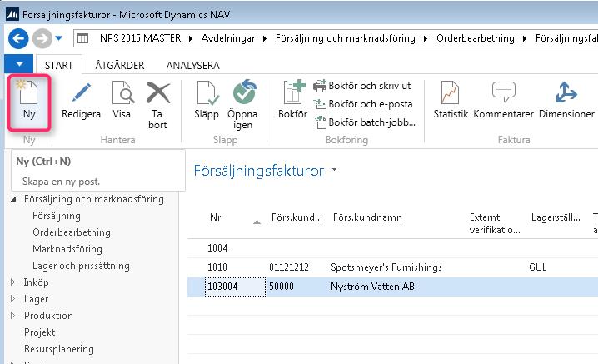Click the Bokför post icon
The width and height of the screenshot is (598, 364).
point(294,92)
